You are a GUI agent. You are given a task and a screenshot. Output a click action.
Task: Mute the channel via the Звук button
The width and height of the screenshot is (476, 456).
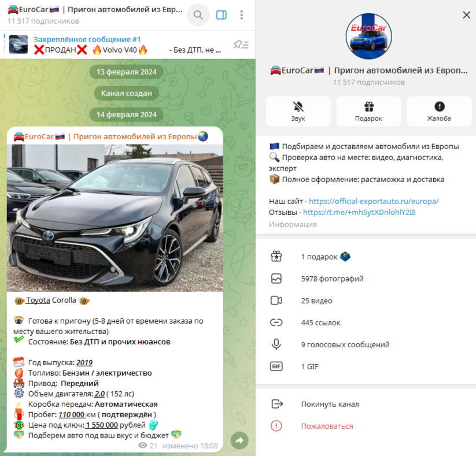click(298, 111)
